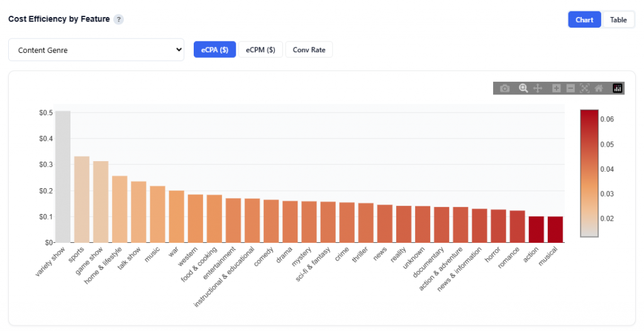Click the color scale gradient bar
This screenshot has height=331, width=644.
[589, 173]
